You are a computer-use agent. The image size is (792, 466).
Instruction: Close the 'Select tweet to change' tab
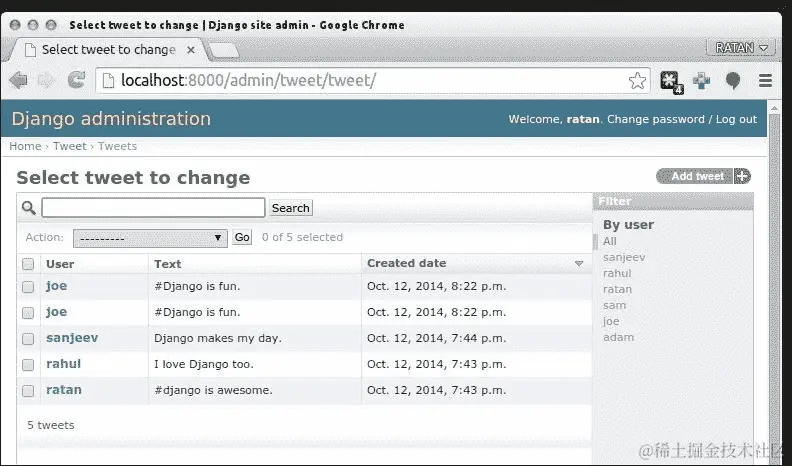191,50
